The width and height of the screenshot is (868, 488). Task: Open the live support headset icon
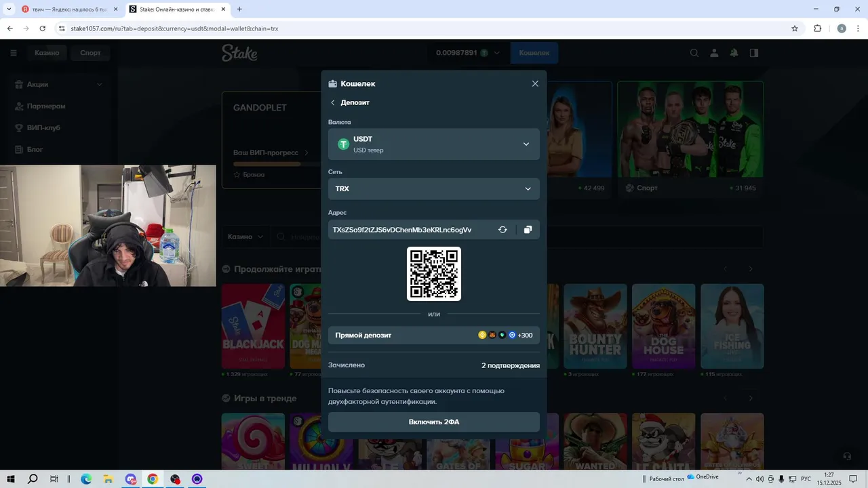click(x=846, y=457)
